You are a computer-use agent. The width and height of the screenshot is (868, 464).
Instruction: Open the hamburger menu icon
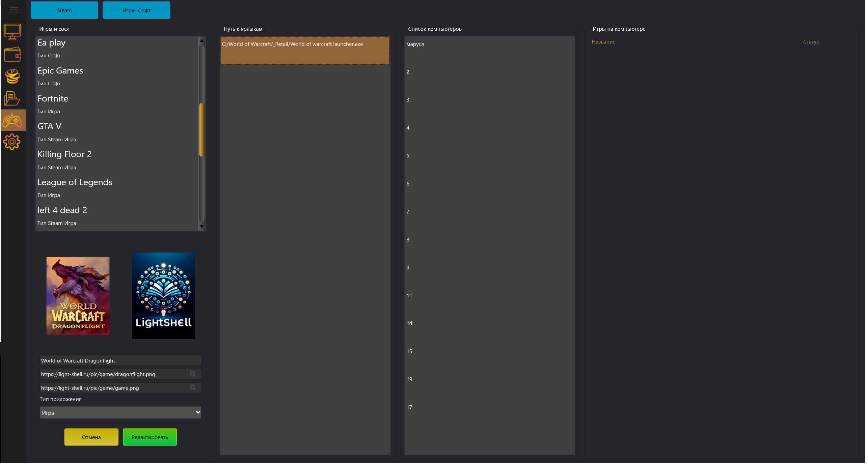pyautogui.click(x=13, y=10)
